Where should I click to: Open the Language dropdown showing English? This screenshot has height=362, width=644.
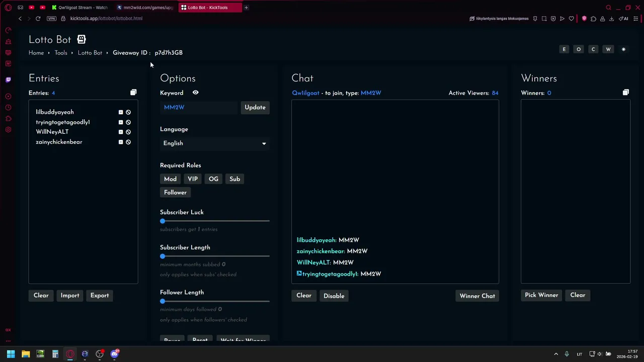point(215,143)
